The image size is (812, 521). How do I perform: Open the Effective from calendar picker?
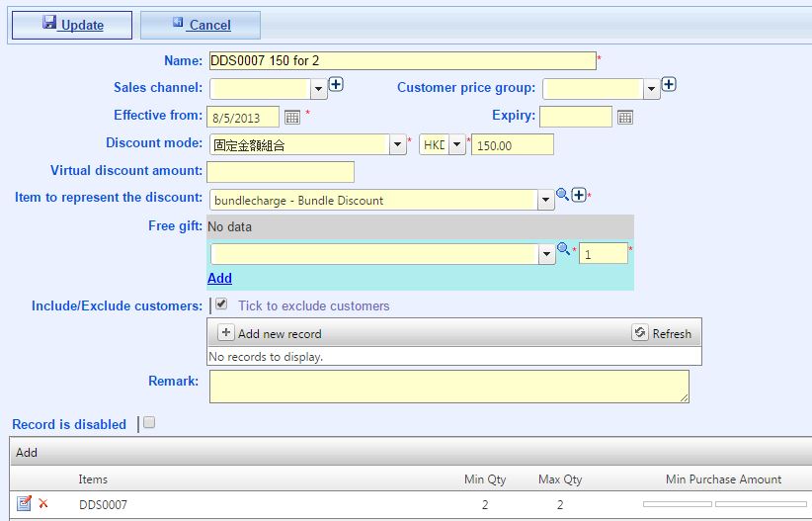coord(292,118)
